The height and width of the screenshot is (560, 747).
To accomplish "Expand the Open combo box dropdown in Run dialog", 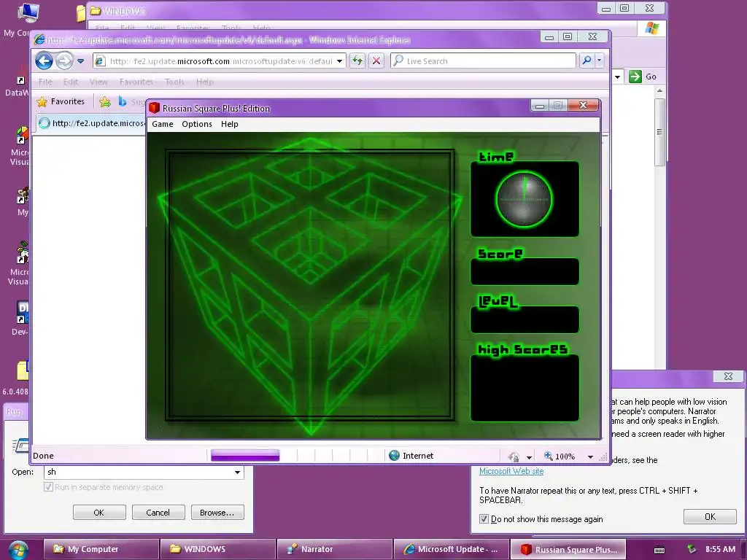I will pyautogui.click(x=237, y=472).
